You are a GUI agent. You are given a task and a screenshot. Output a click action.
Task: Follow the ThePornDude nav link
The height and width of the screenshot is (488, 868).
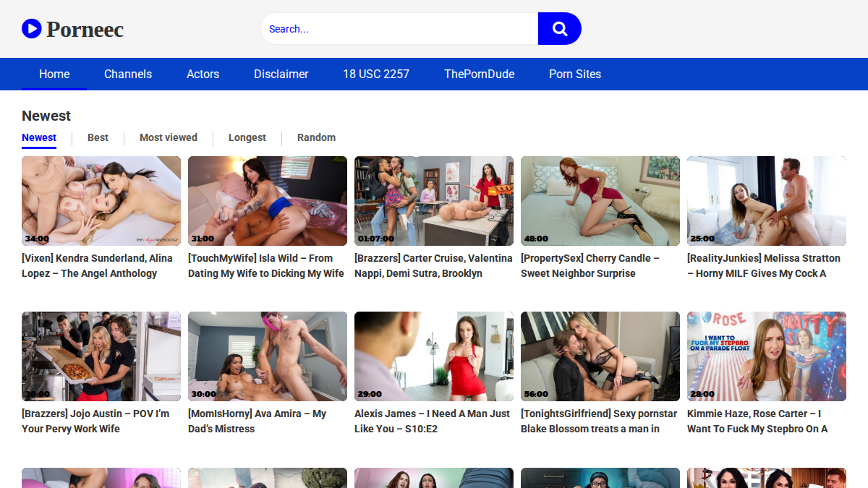point(480,74)
